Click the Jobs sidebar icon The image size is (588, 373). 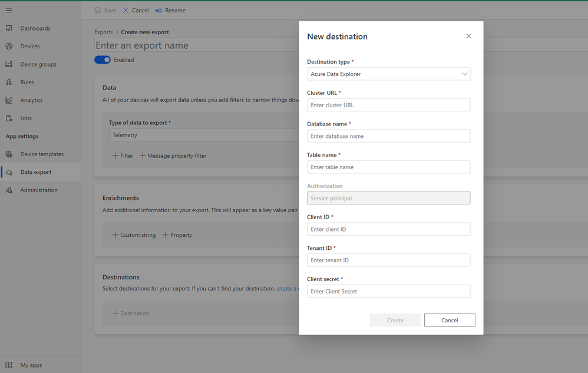pyautogui.click(x=9, y=118)
